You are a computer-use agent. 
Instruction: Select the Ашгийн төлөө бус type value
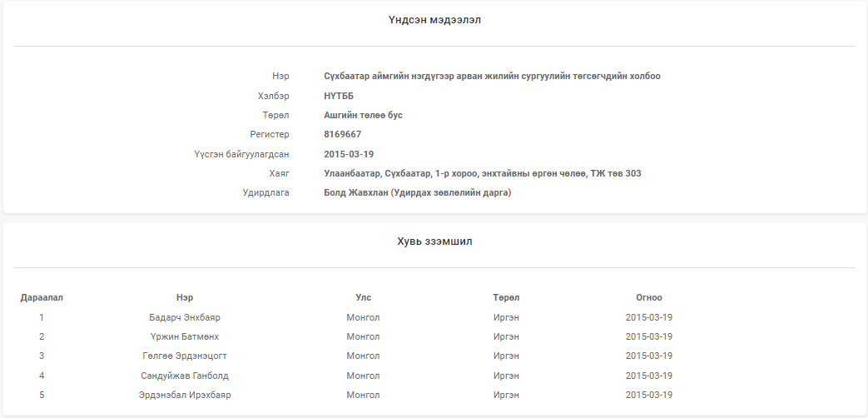point(363,115)
